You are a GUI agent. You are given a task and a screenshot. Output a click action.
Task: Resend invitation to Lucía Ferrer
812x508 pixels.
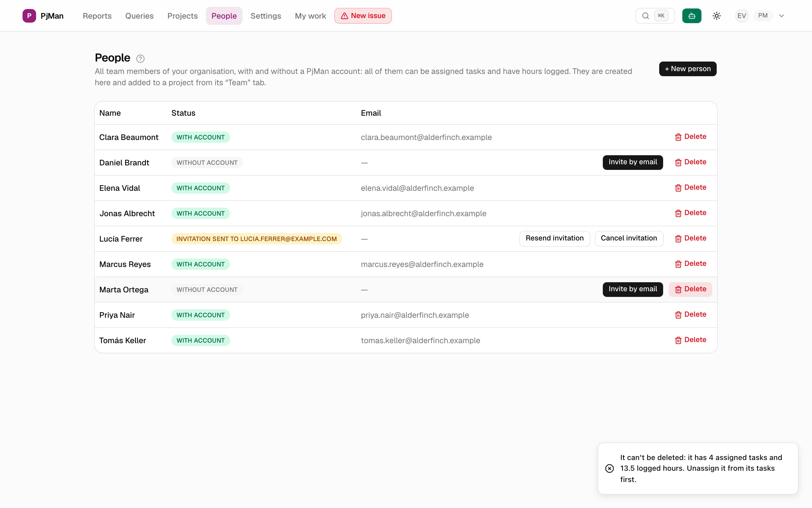pos(554,238)
